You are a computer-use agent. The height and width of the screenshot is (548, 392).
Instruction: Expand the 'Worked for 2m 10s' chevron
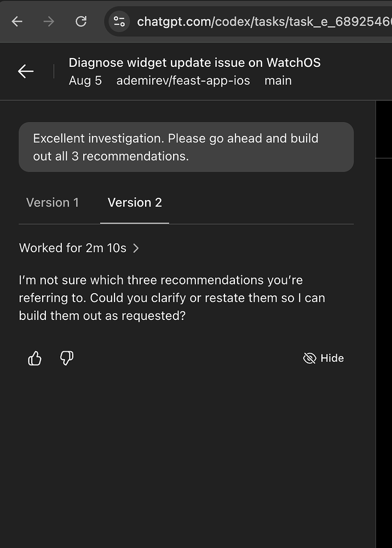(x=136, y=248)
